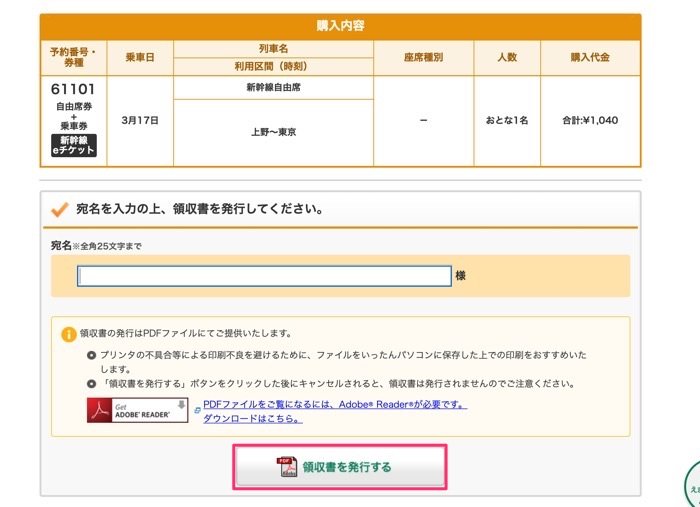
Task: Select the おとな1名 passenger count cell
Action: 507,121
